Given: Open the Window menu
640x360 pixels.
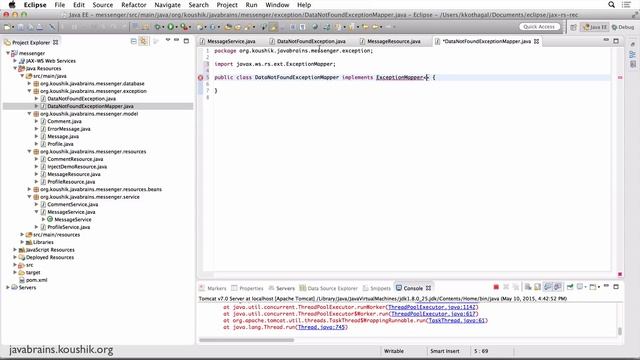Looking at the screenshot, I should click(277, 5).
